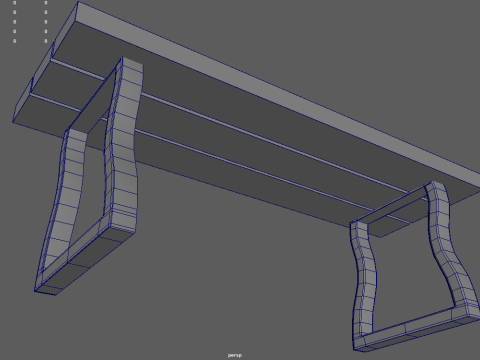Click the "persp" camera name label

point(235,355)
